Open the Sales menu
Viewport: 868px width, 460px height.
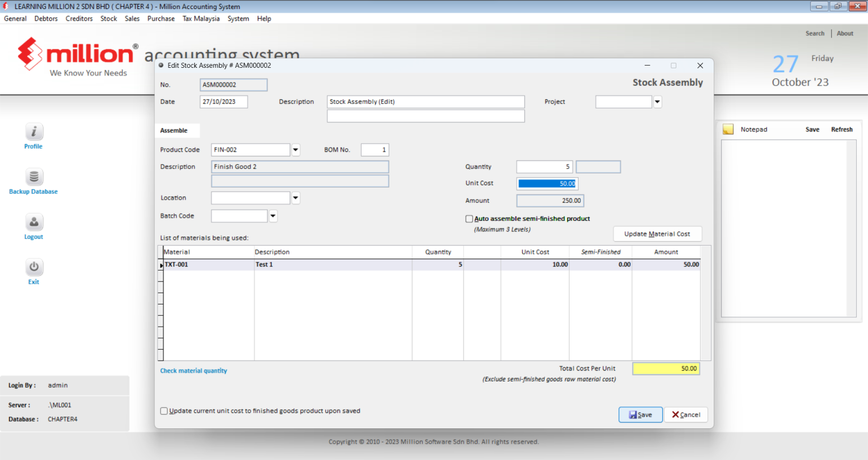(132, 19)
